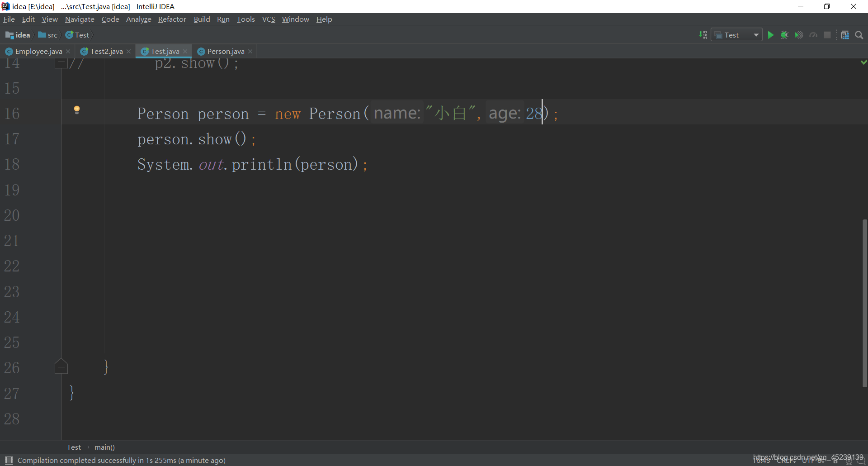Viewport: 868px width, 466px height.
Task: Click the age value 28
Action: 533,113
